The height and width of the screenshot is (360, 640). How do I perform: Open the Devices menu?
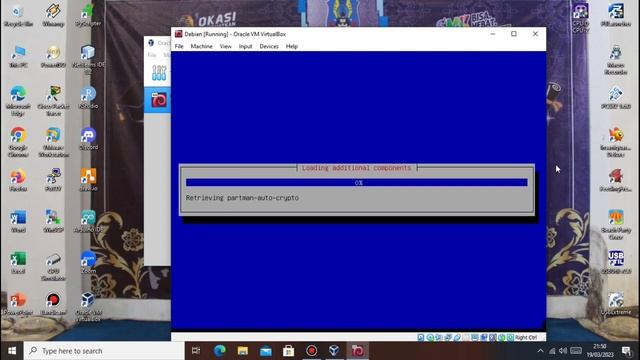coord(269,47)
